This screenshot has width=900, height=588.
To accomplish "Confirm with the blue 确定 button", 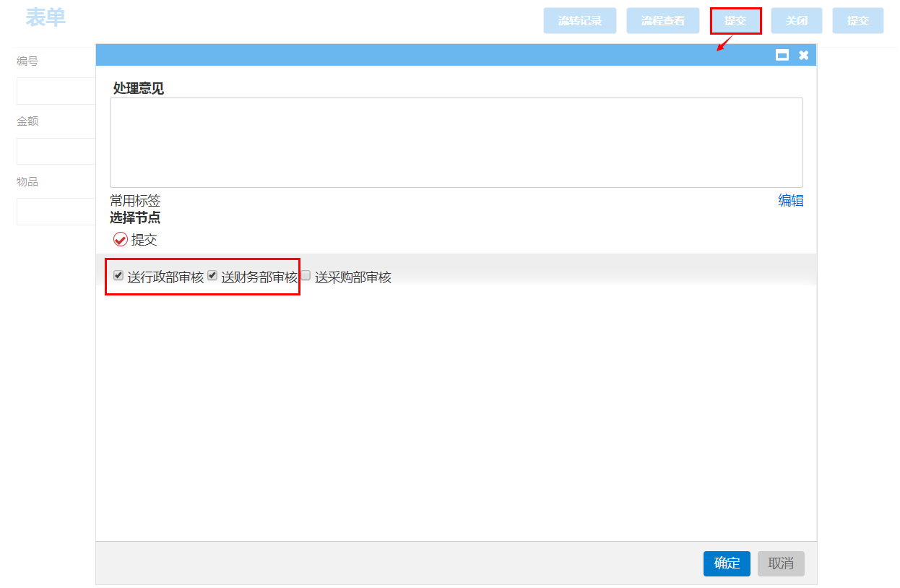I will 727,563.
